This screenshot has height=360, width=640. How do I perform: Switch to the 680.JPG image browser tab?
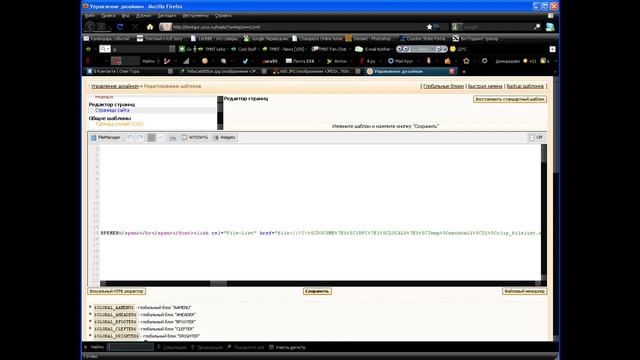coord(316,71)
